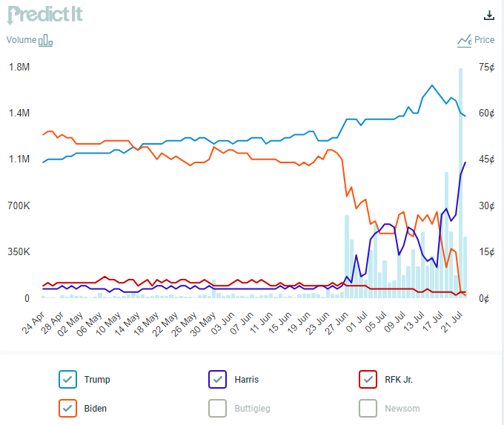504x425 pixels.
Task: Enable the Buttigieg series
Action: click(218, 408)
